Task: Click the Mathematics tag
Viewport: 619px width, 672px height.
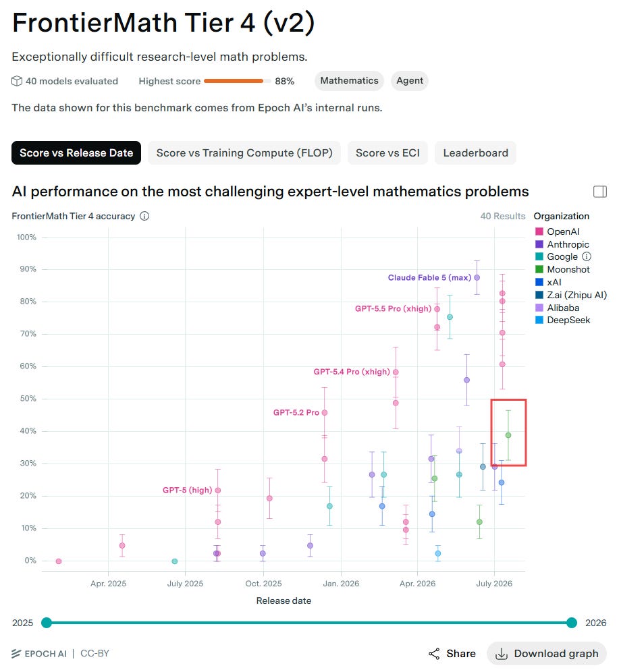Action: (350, 81)
